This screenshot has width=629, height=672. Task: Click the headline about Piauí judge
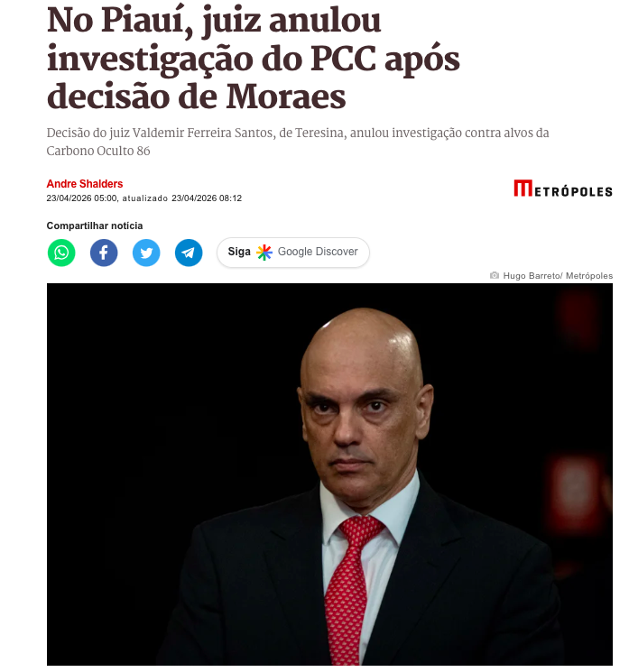click(x=253, y=59)
